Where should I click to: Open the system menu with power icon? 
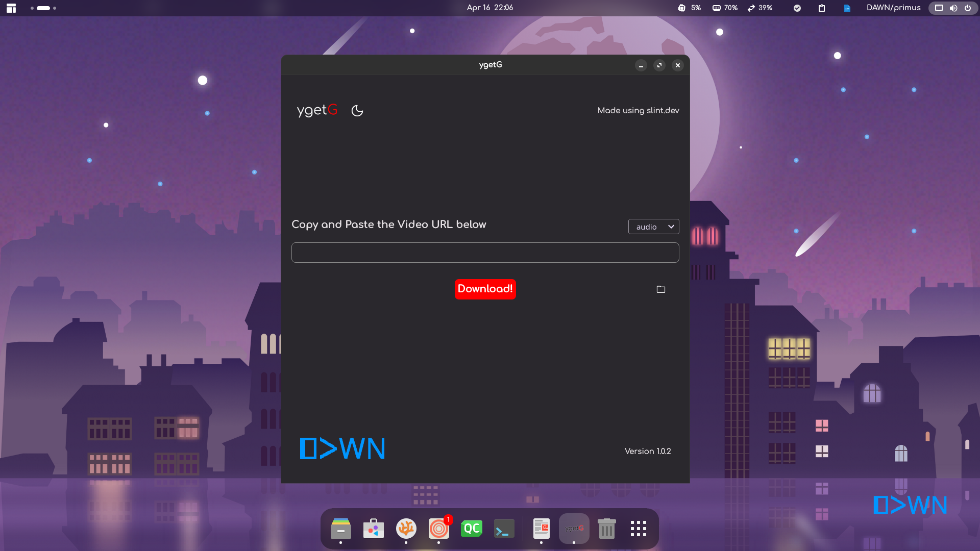tap(967, 8)
